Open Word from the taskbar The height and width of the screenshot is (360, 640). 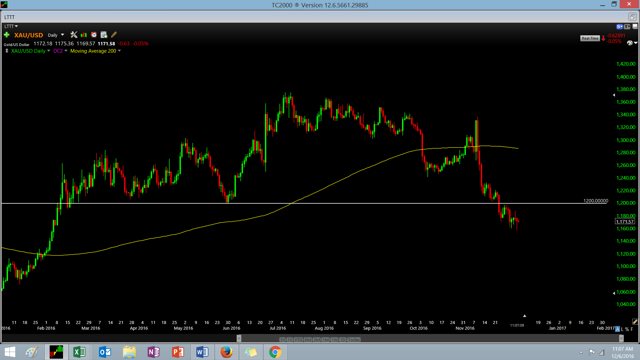(202, 352)
